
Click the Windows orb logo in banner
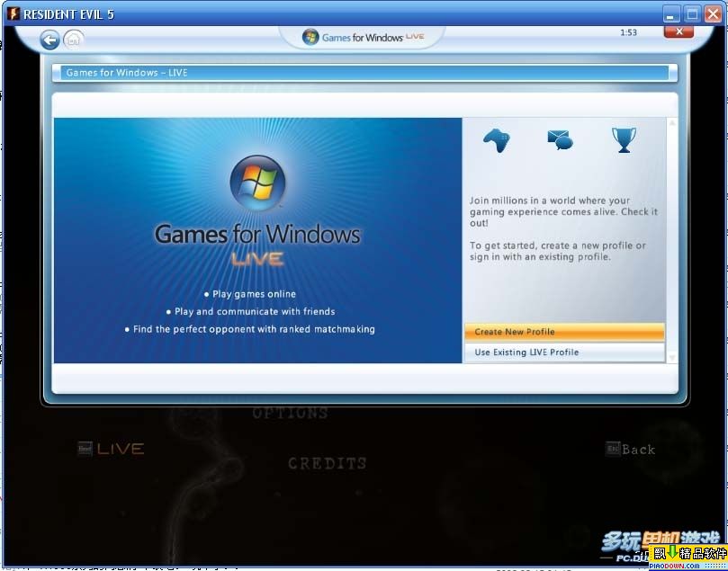pyautogui.click(x=257, y=183)
